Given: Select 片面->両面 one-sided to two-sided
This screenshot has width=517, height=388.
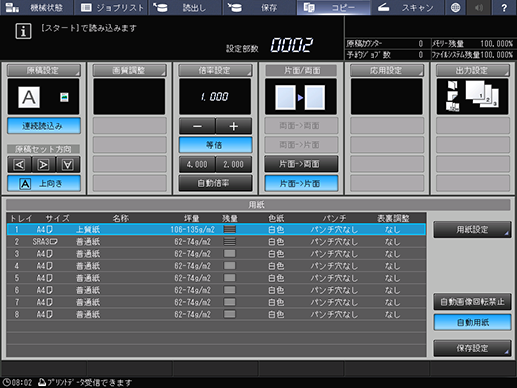Looking at the screenshot, I should [x=301, y=164].
